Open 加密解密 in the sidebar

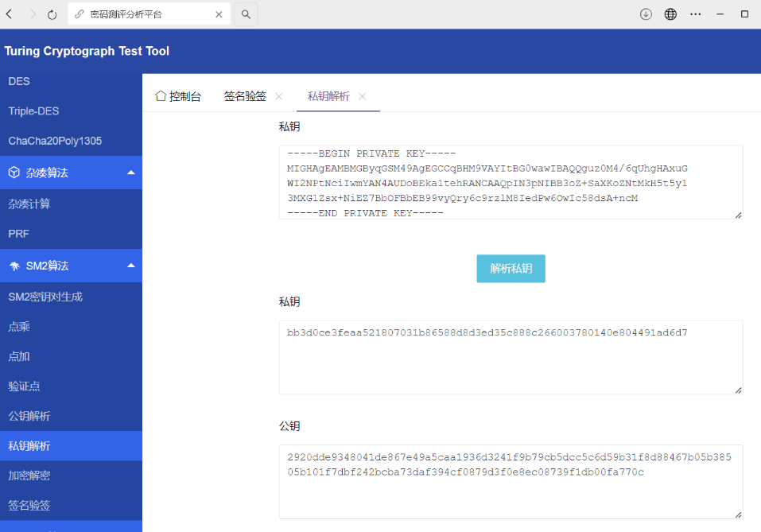71,476
